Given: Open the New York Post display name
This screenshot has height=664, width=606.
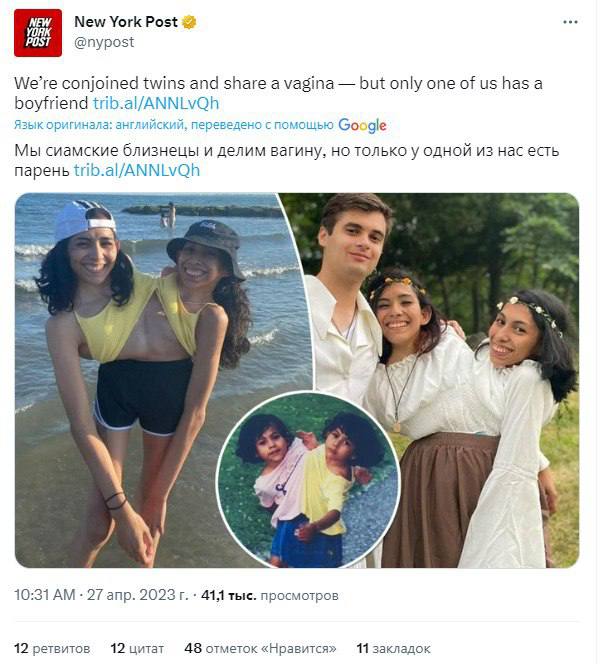Looking at the screenshot, I should pyautogui.click(x=125, y=22).
